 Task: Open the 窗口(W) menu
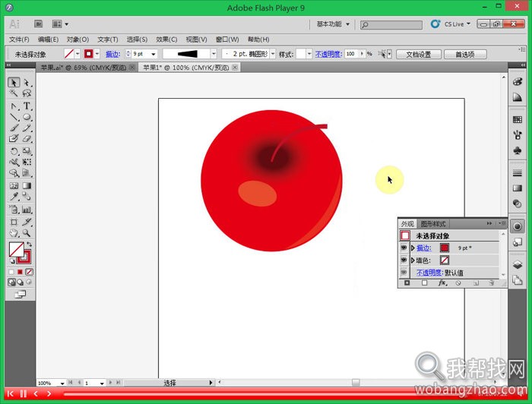[x=227, y=39]
